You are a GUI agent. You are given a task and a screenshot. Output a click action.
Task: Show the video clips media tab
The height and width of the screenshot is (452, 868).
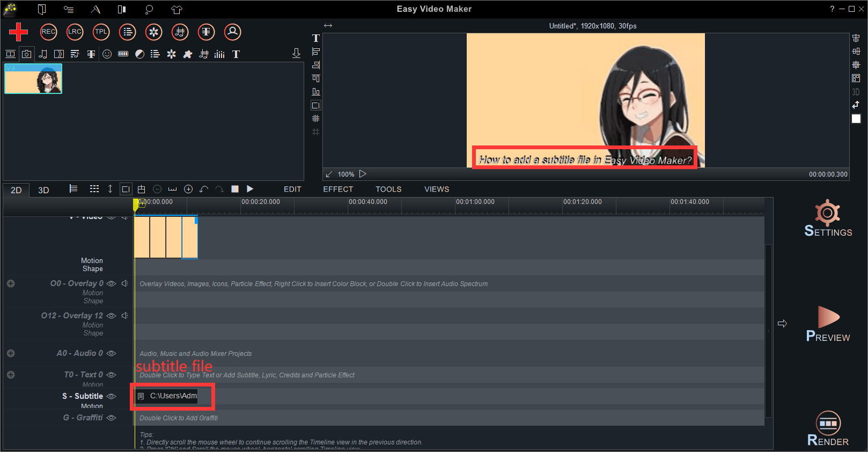click(x=10, y=54)
